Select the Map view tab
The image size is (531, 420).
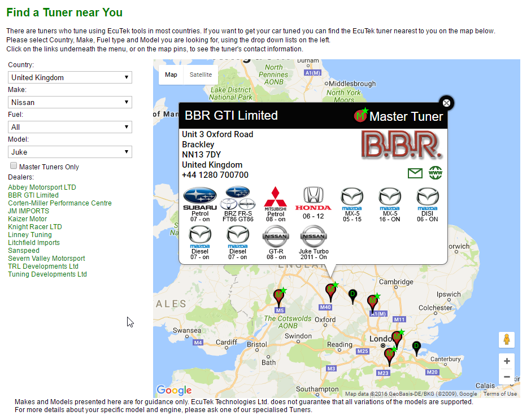(x=171, y=75)
